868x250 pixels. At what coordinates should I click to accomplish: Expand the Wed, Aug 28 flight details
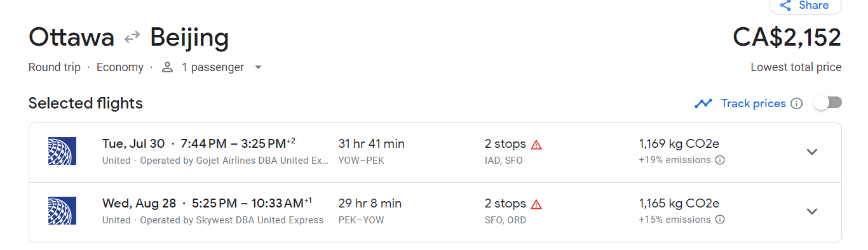point(811,211)
